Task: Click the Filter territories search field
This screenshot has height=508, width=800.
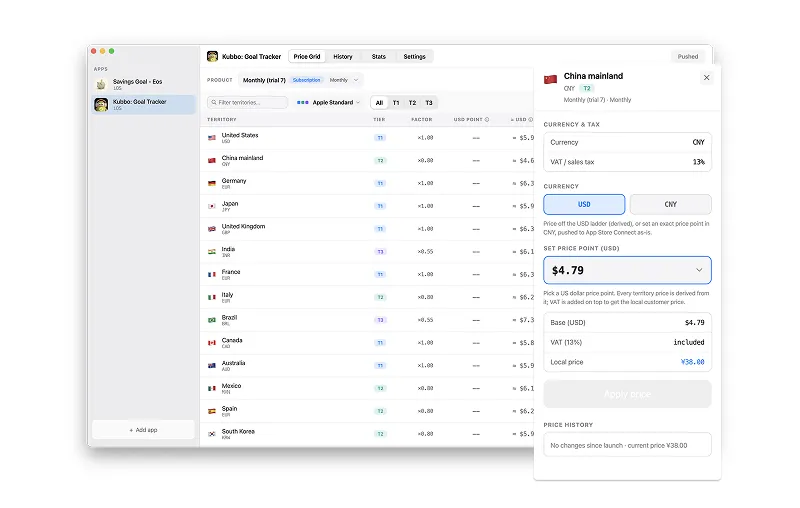Action: click(x=247, y=103)
